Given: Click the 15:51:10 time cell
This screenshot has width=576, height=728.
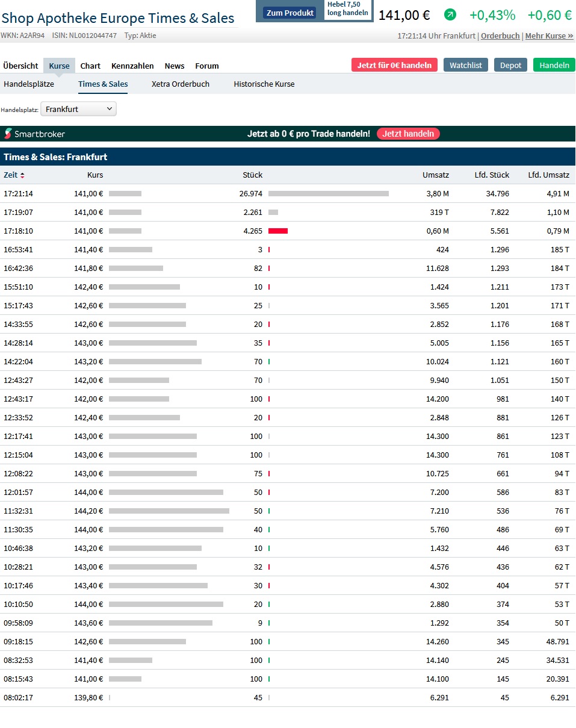Looking at the screenshot, I should 18,287.
